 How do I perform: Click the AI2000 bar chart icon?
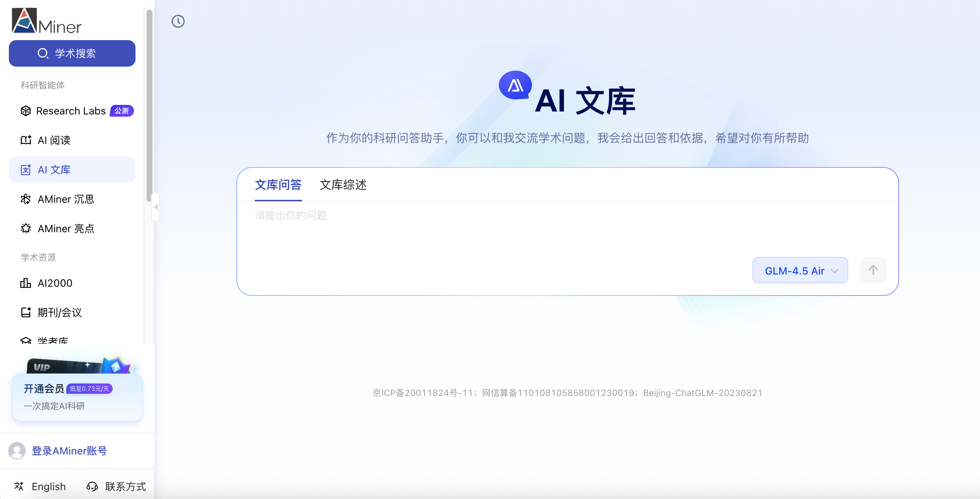[25, 283]
